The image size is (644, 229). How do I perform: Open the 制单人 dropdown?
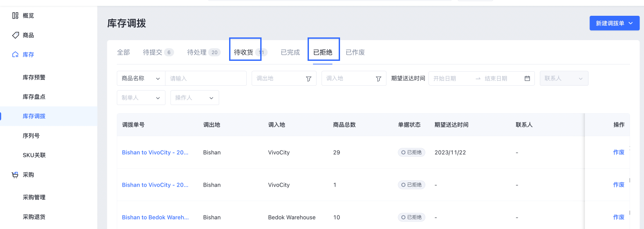click(x=141, y=98)
